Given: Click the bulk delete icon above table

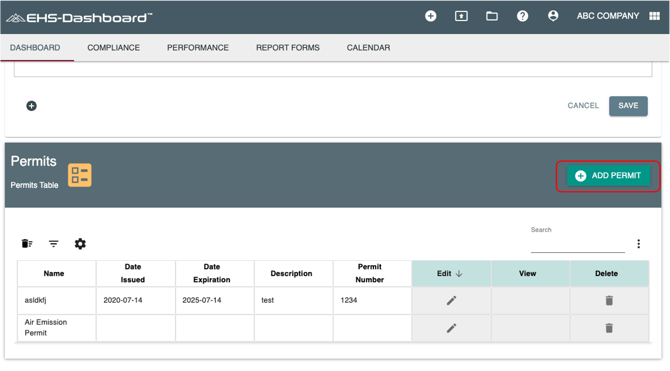Looking at the screenshot, I should [x=27, y=244].
